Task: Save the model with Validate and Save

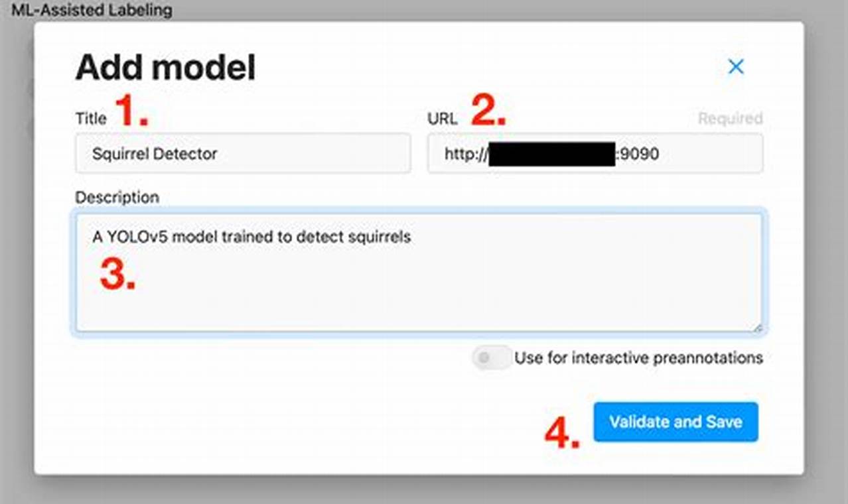Action: pos(675,422)
